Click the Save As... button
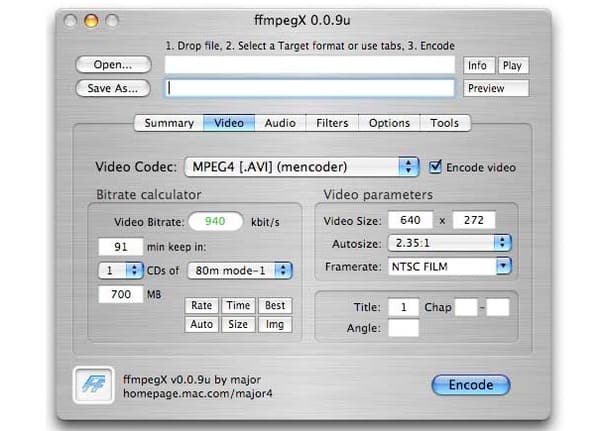This screenshot has height=431, width=600. tap(113, 88)
